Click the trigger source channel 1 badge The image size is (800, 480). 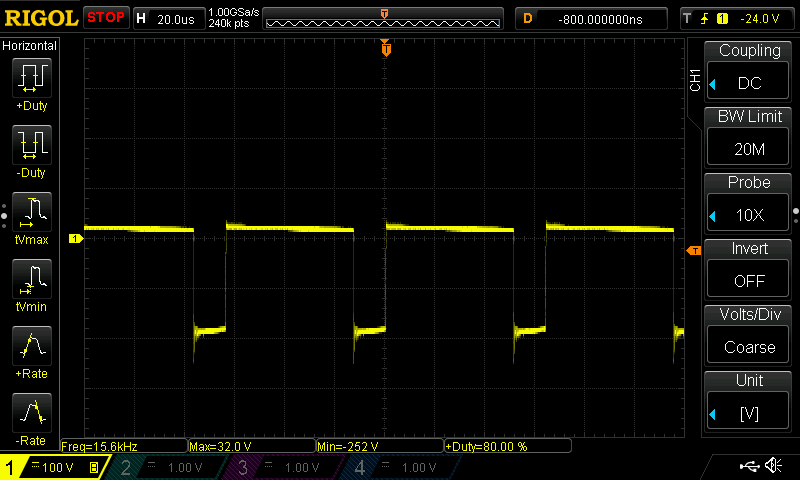click(722, 19)
